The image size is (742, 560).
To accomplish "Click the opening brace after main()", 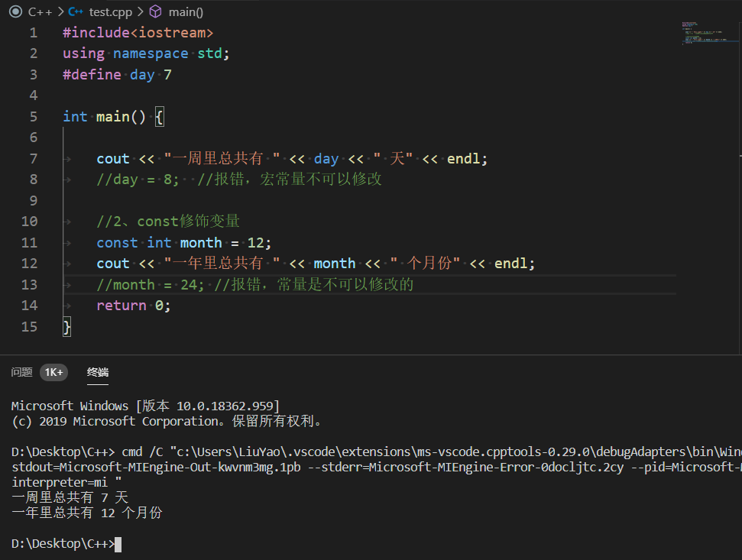I will click(x=160, y=117).
